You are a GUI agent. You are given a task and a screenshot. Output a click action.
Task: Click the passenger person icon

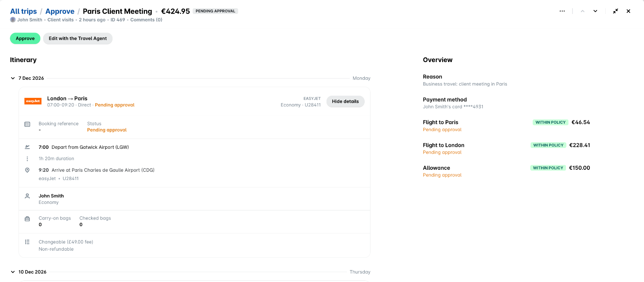tap(28, 196)
